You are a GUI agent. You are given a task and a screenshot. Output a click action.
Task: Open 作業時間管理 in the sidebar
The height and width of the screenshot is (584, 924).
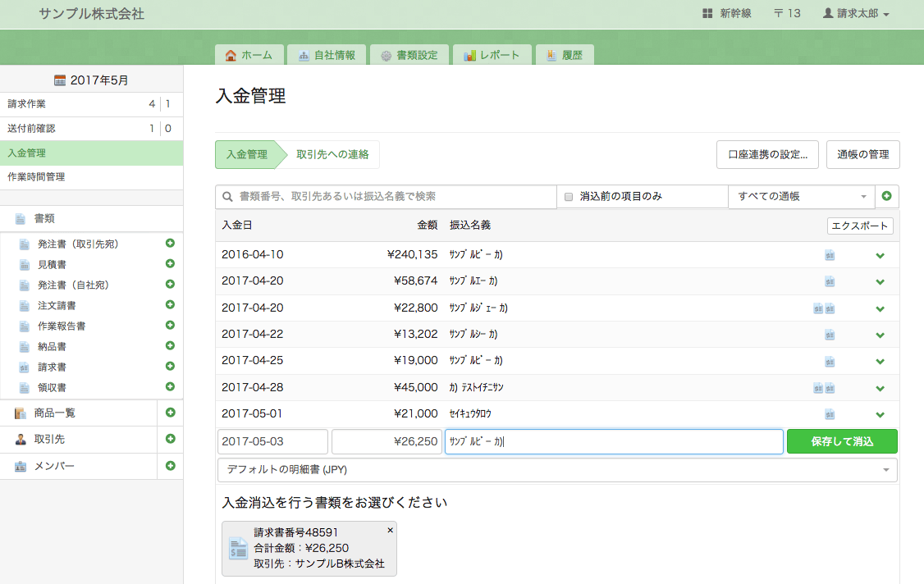(x=91, y=177)
